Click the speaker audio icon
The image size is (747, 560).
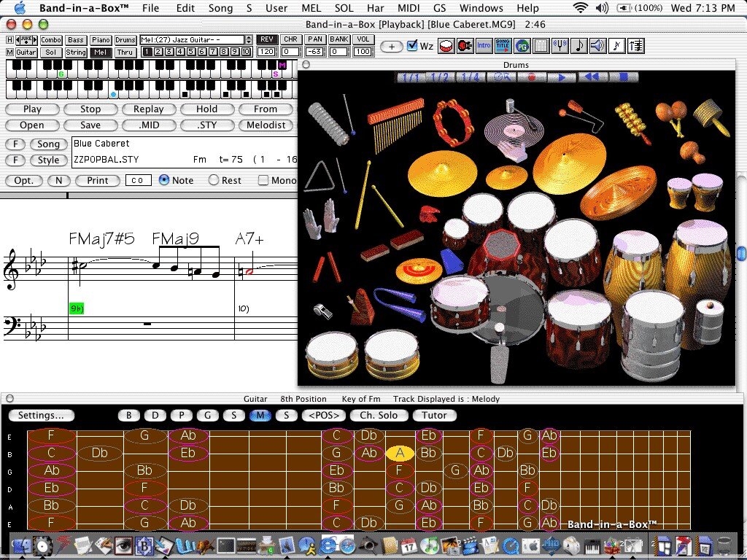(x=597, y=46)
